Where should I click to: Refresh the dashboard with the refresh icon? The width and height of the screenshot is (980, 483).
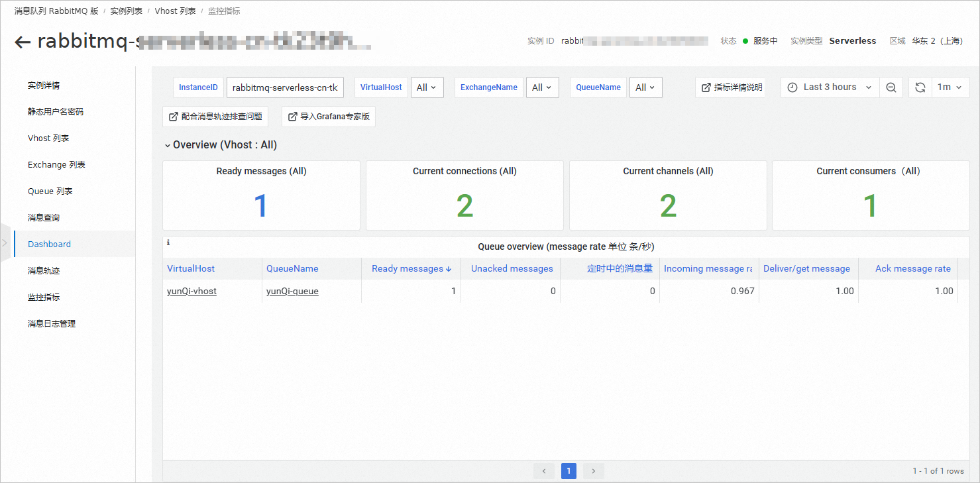click(x=920, y=87)
